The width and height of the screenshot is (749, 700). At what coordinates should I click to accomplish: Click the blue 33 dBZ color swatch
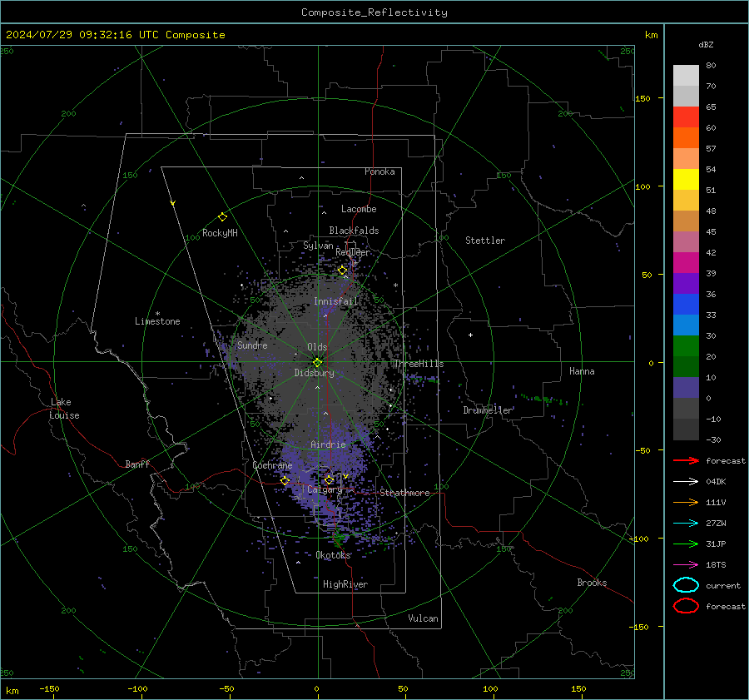coord(686,305)
